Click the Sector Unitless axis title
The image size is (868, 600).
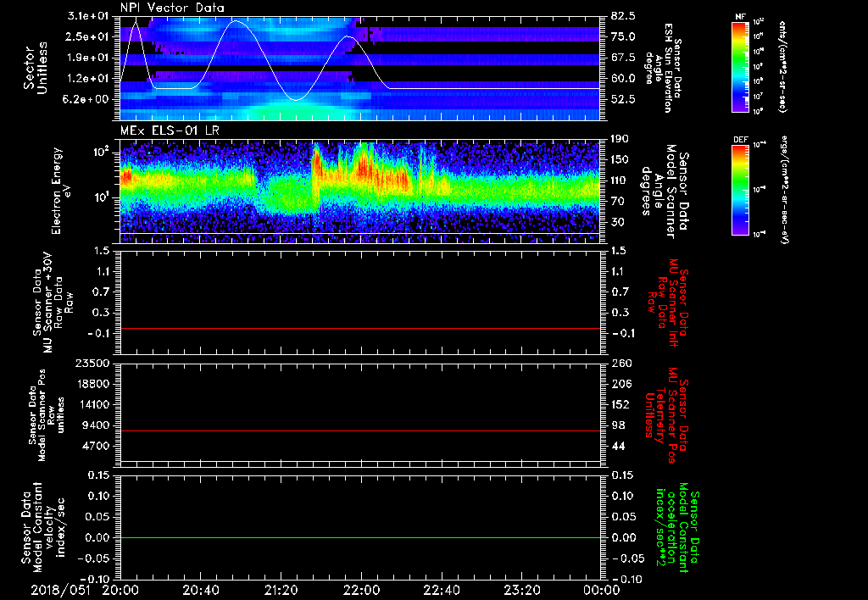point(35,68)
